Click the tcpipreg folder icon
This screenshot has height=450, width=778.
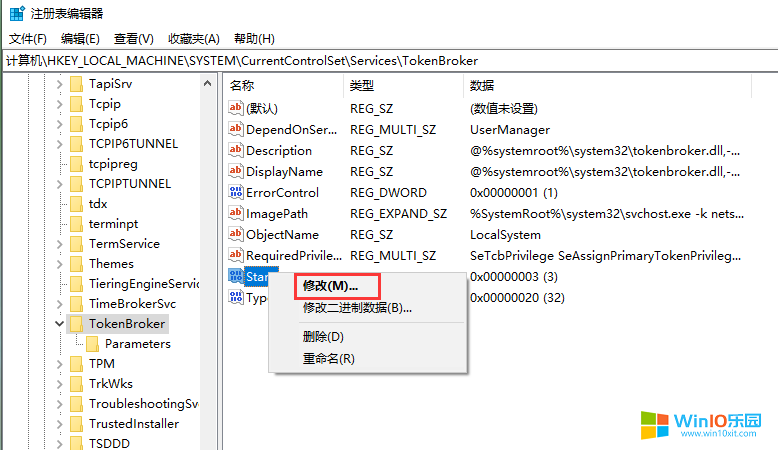coord(76,164)
